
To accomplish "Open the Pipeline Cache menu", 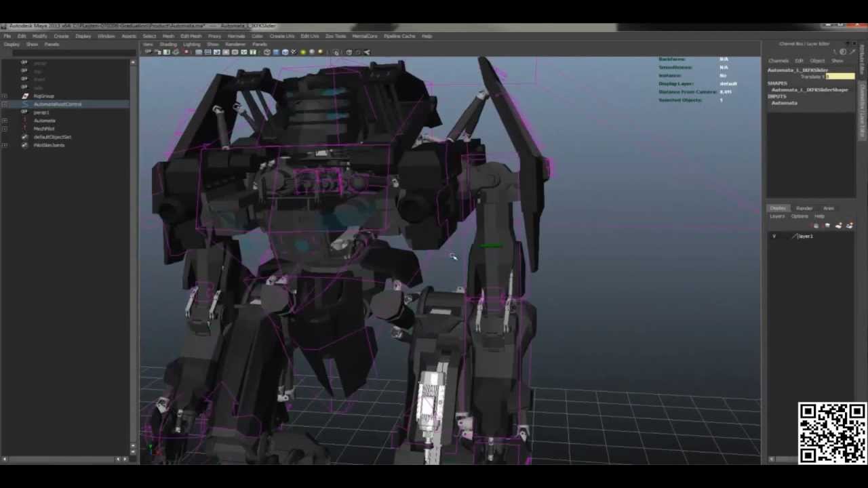I will (399, 36).
